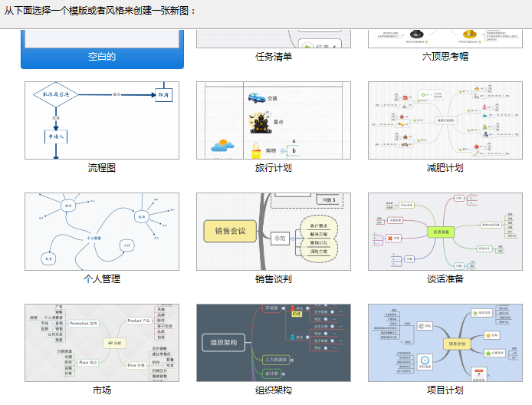The height and width of the screenshot is (405, 532).
Task: Click the 空白的 label
Action: click(x=102, y=56)
